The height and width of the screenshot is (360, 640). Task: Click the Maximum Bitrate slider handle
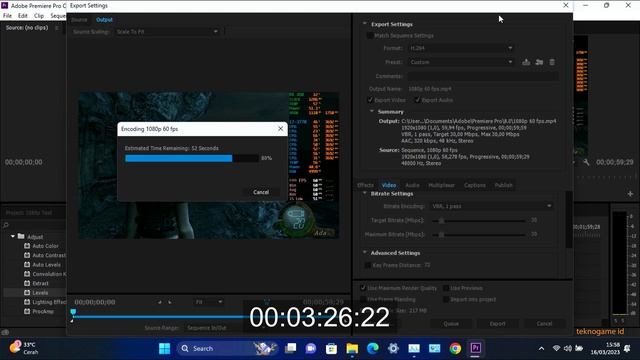[441, 235]
